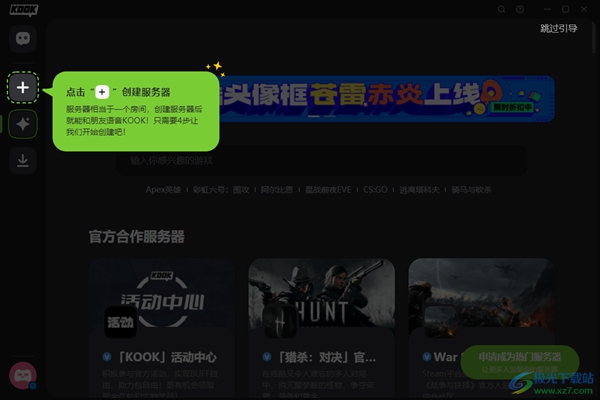600x400 pixels.
Task: Click 跳过引导 to skip the guide
Action: point(558,28)
